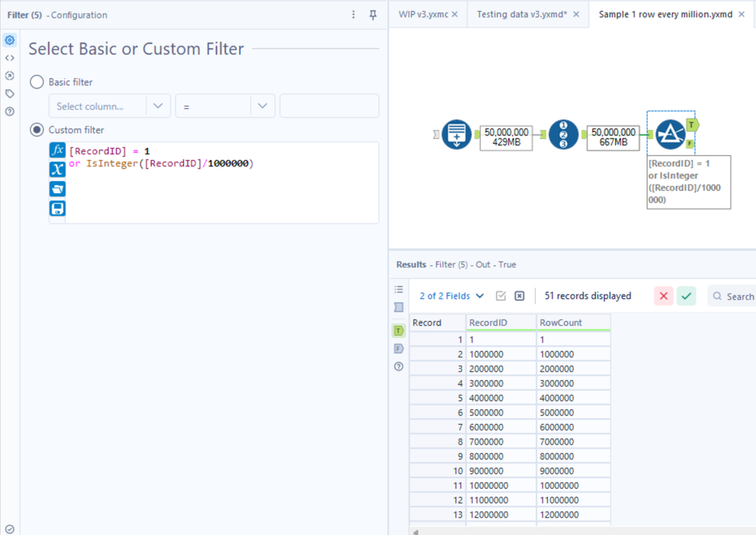Click the F output anchor on Filter tool
756x535 pixels.
click(x=690, y=144)
